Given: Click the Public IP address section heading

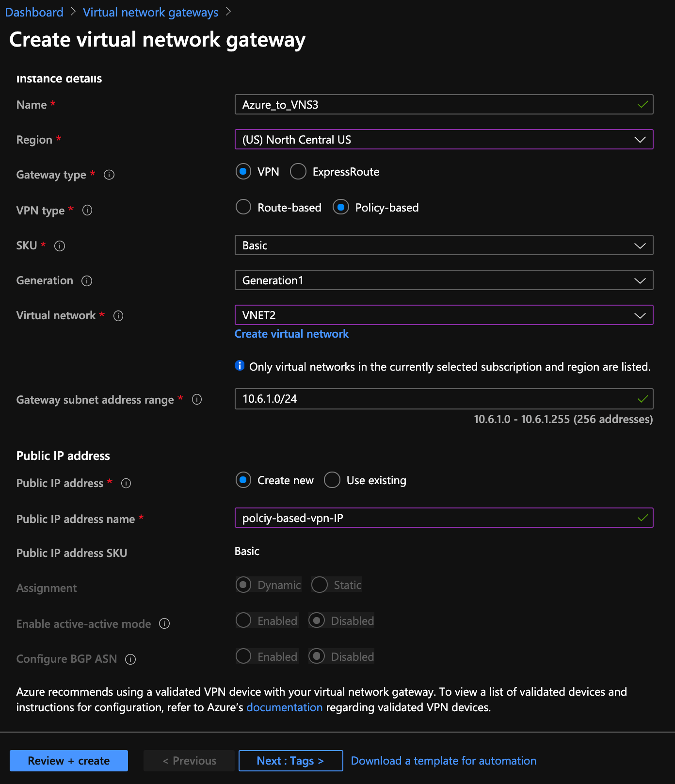Looking at the screenshot, I should pyautogui.click(x=63, y=456).
